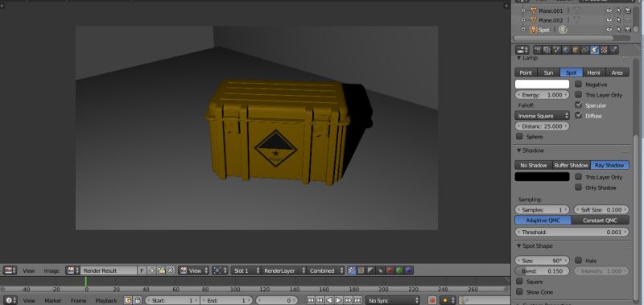Toggle Plane.001 renderability camera icon
The image size is (644, 305).
tap(628, 10)
